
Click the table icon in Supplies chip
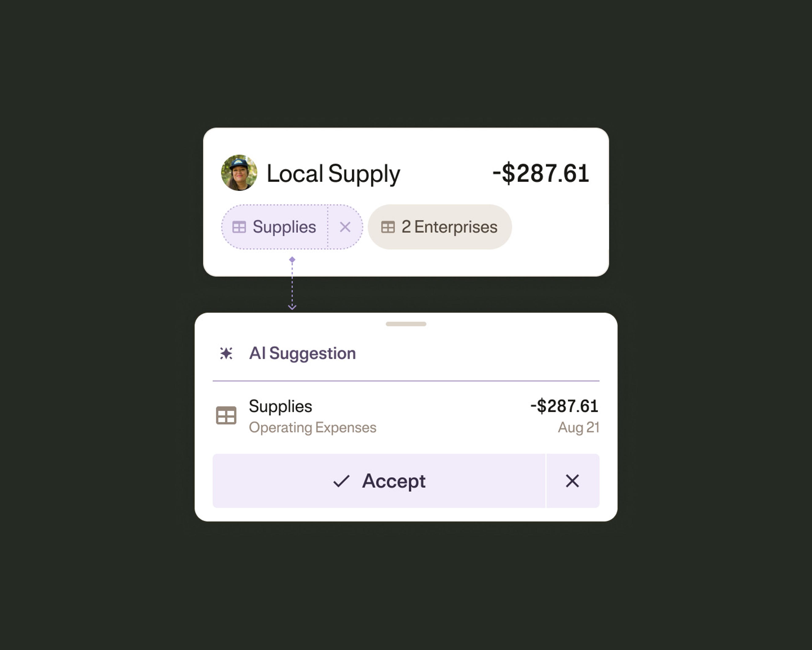coord(239,227)
